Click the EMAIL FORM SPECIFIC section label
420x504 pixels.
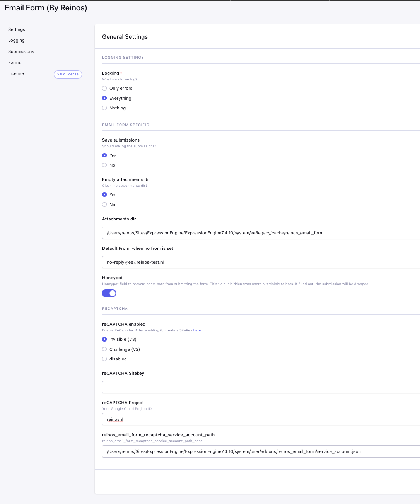point(126,125)
